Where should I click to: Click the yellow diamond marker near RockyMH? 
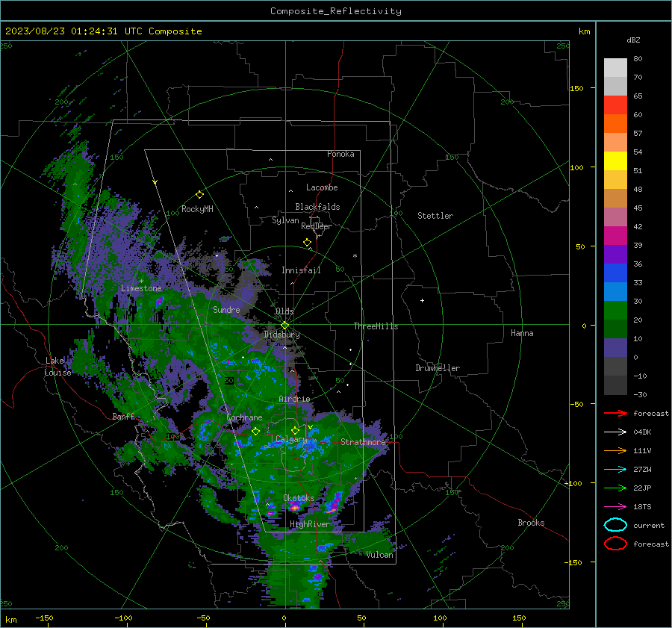tap(199, 195)
